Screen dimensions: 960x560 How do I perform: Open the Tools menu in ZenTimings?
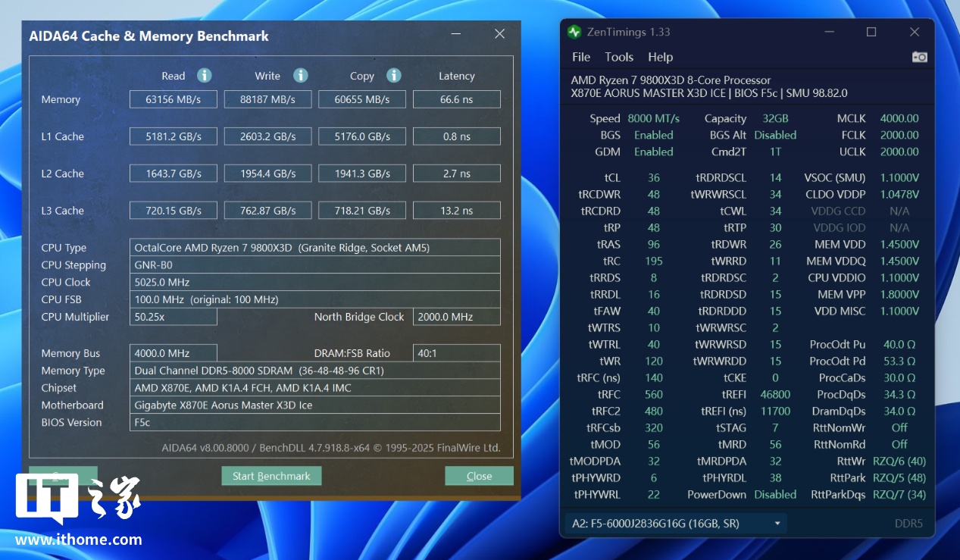(619, 57)
